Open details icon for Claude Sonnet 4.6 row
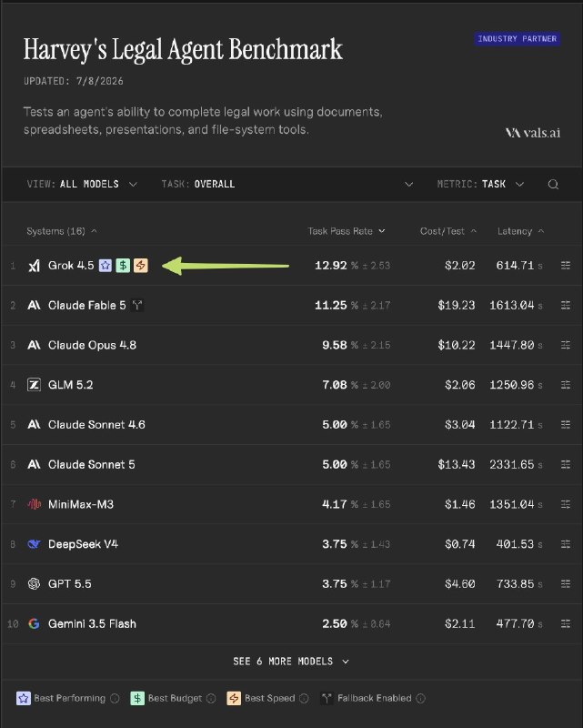The image size is (583, 728). 566,424
